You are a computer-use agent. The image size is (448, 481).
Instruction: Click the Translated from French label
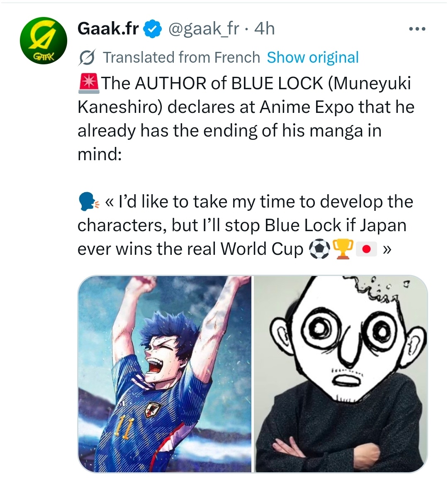click(x=181, y=57)
